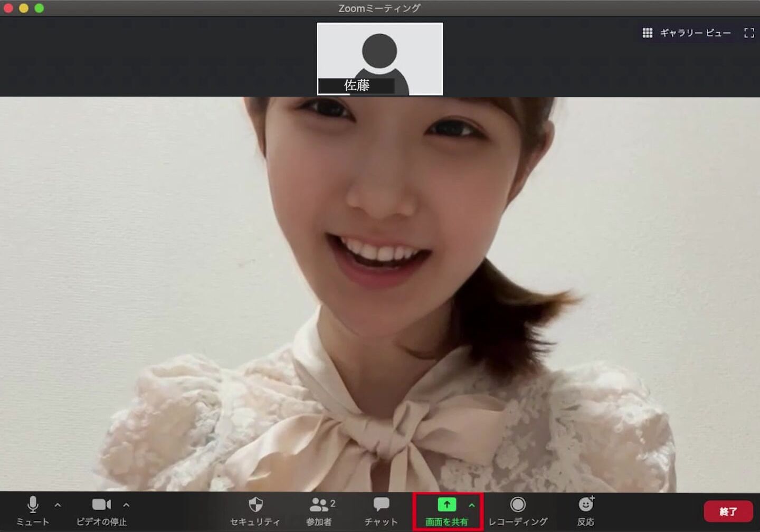Open 反応 reactions emoji icon
The width and height of the screenshot is (760, 532).
(586, 505)
